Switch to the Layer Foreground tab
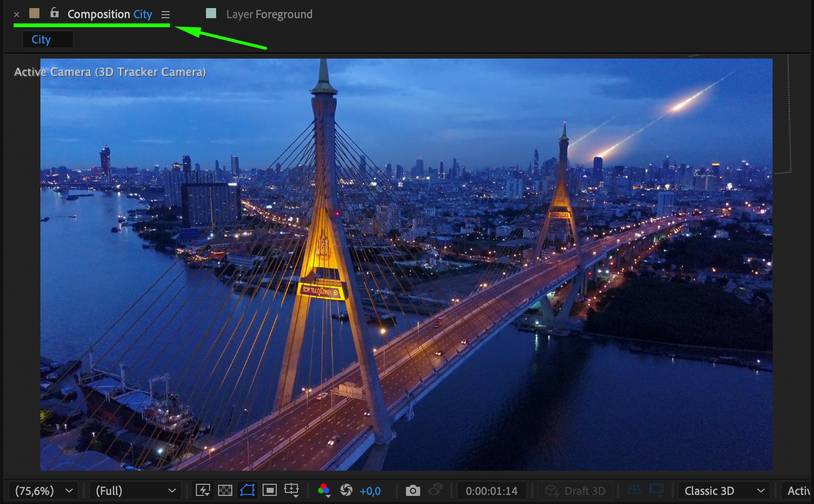Image resolution: width=814 pixels, height=504 pixels. pyautogui.click(x=269, y=14)
